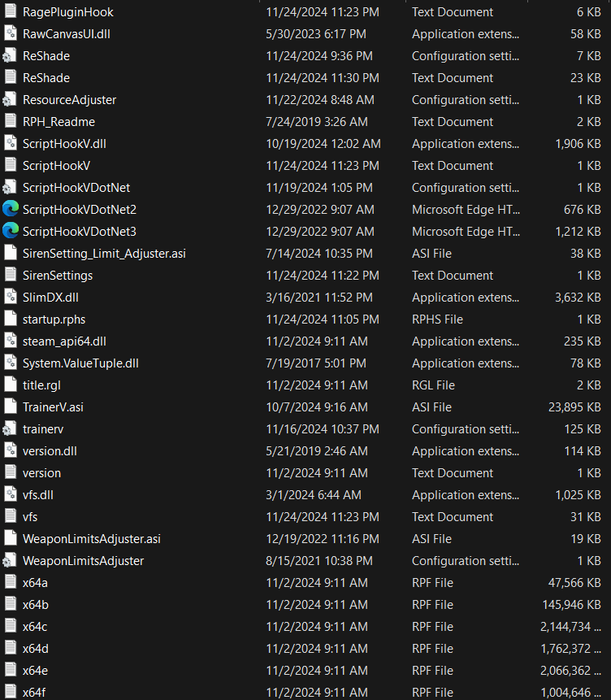The width and height of the screenshot is (611, 700).
Task: Click the SlimDX.dll file icon
Action: point(11,297)
